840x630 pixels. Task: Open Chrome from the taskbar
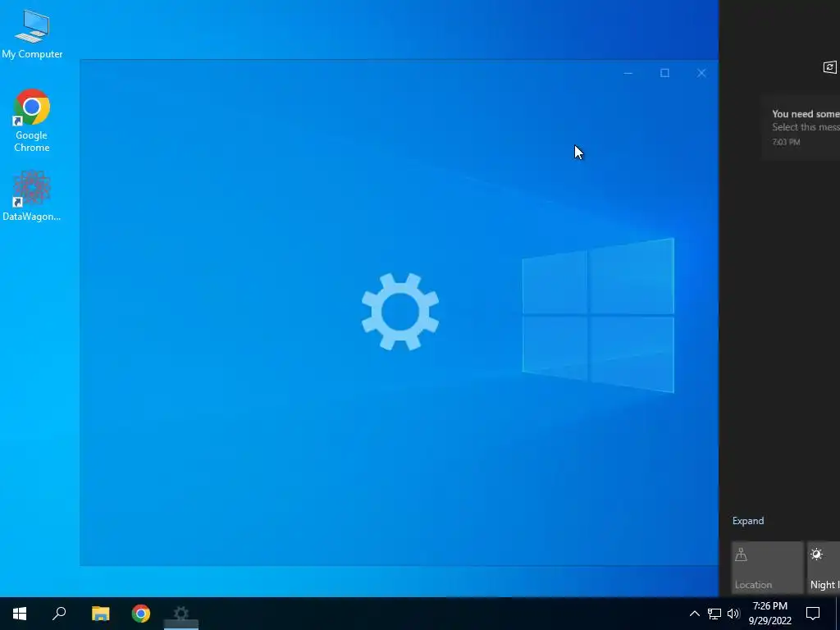141,614
